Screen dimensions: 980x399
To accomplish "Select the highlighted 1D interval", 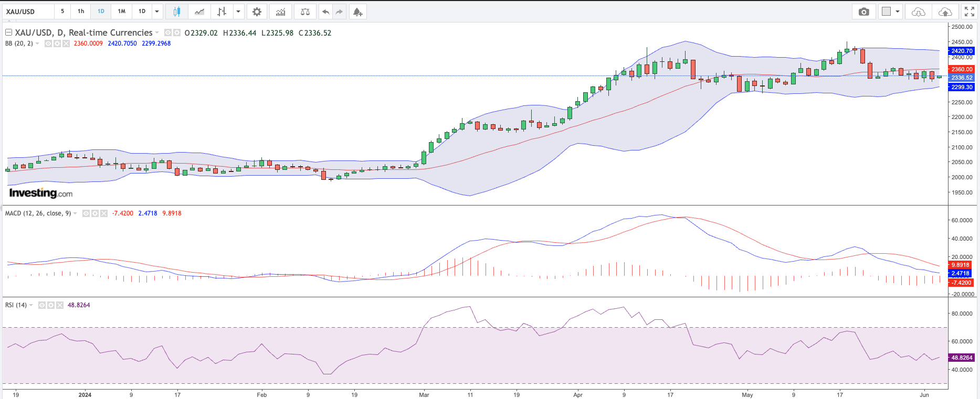I will pos(101,12).
